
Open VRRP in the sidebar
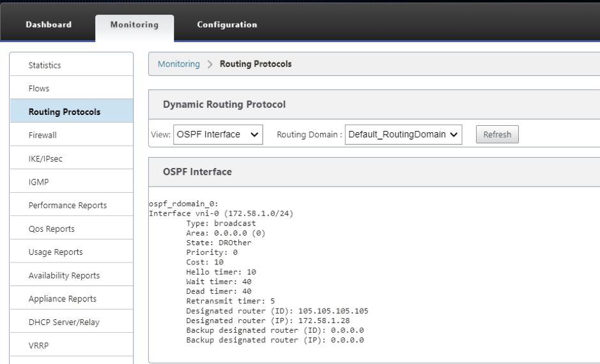[x=72, y=345]
